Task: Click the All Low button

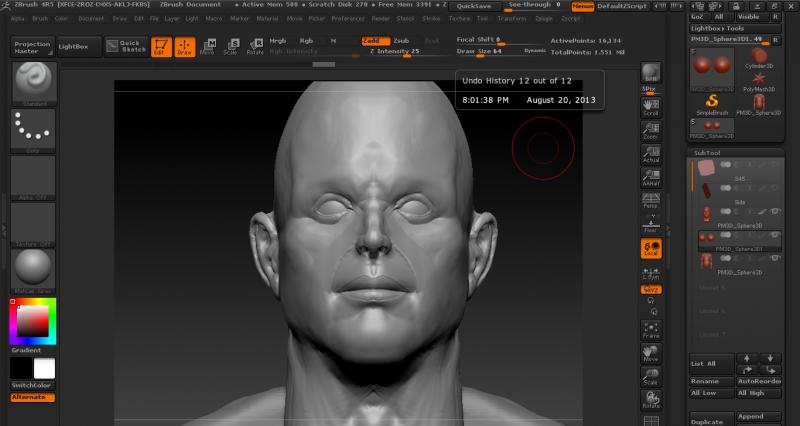Action: pos(712,393)
